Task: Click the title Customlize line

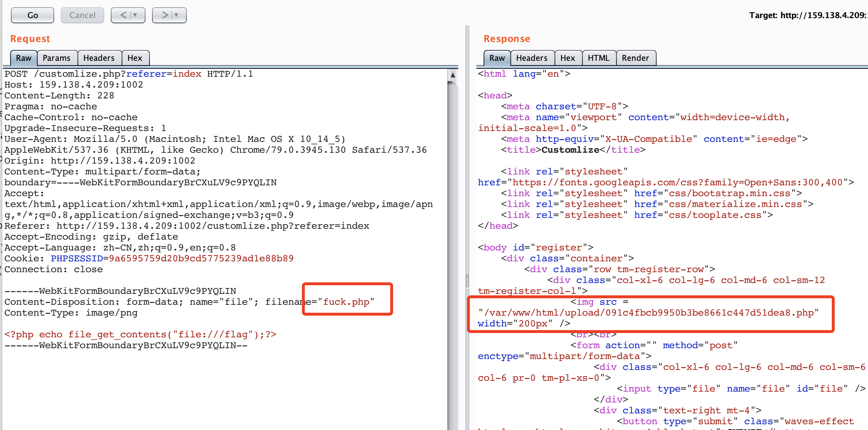Action: (573, 150)
